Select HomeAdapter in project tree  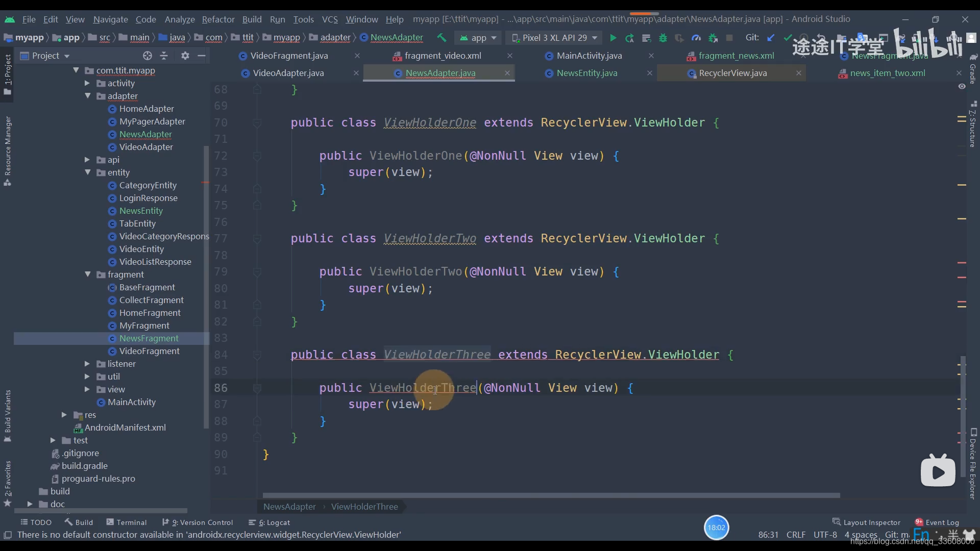pos(146,109)
